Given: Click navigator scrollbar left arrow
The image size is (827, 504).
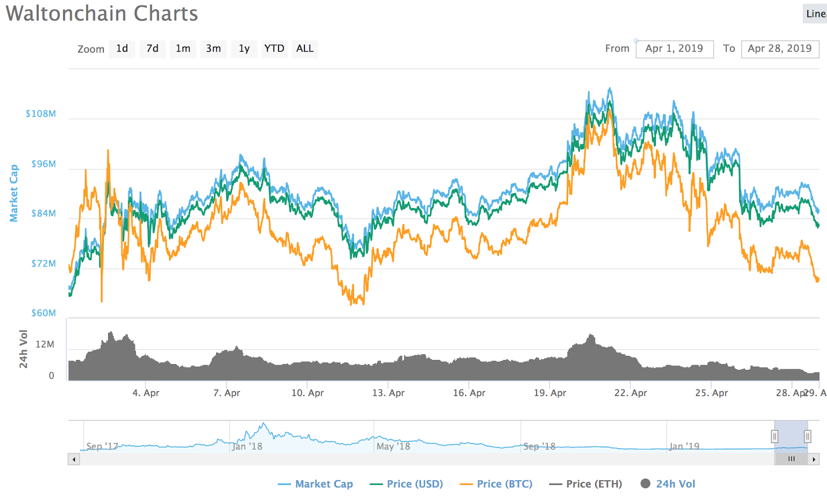Looking at the screenshot, I should [x=74, y=459].
